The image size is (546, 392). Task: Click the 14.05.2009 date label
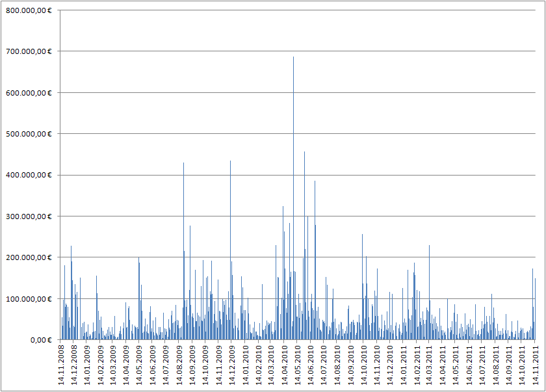(140, 365)
